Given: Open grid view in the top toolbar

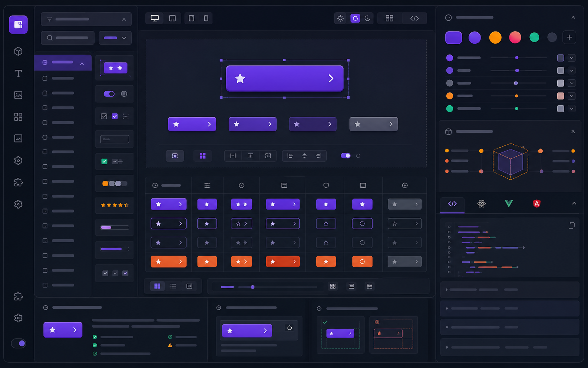Looking at the screenshot, I should tap(389, 18).
